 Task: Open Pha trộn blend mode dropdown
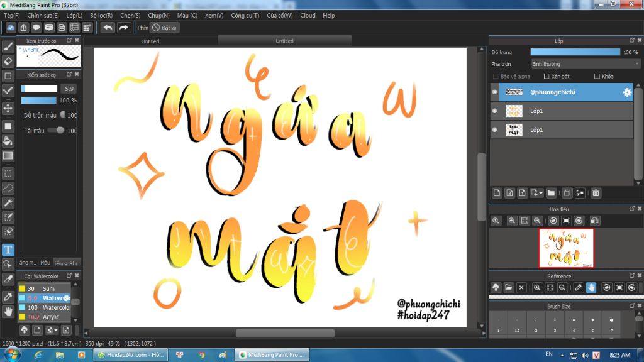tap(586, 64)
